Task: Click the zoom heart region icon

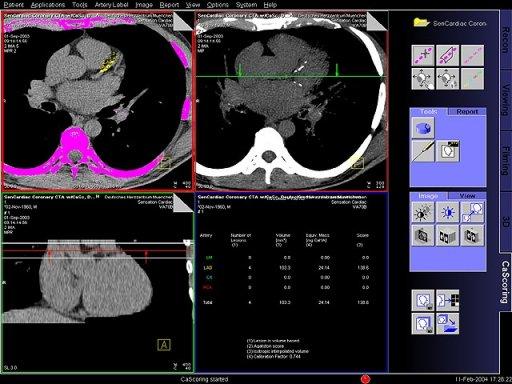Action: click(472, 212)
